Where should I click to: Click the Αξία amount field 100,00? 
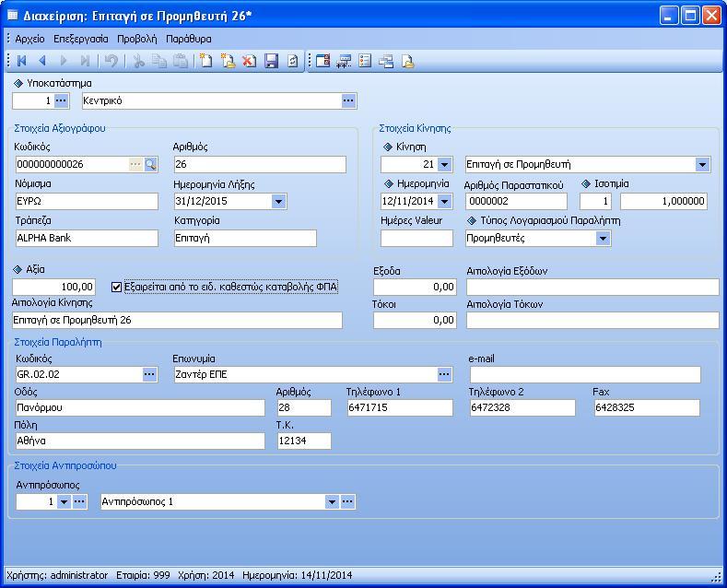click(53, 287)
